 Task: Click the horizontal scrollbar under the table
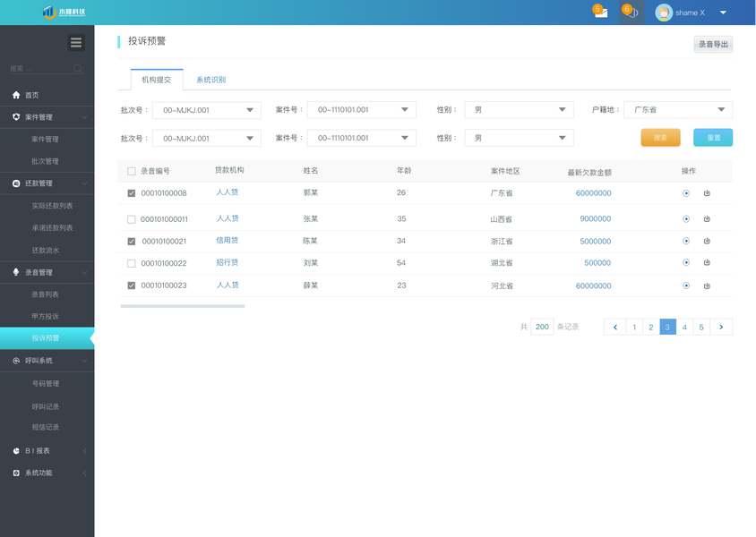click(x=182, y=306)
